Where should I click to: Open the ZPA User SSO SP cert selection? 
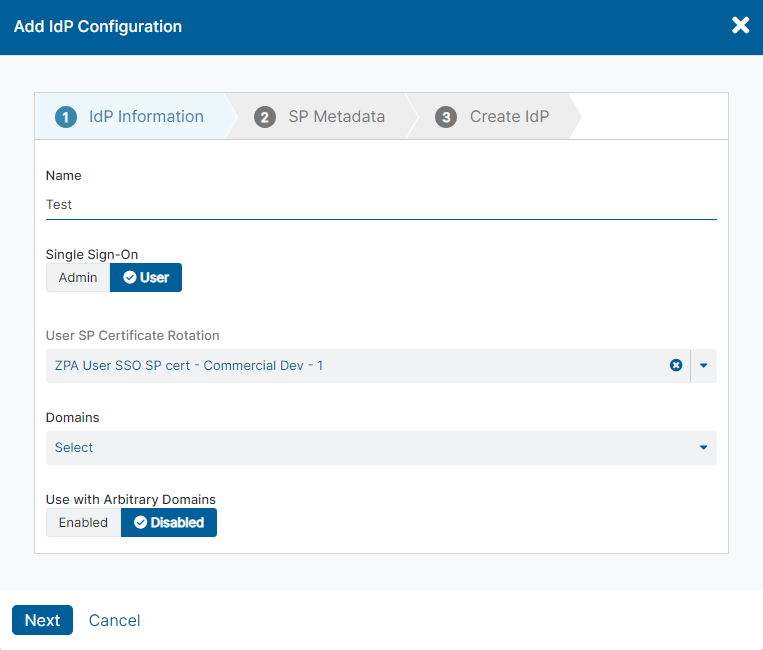point(350,366)
